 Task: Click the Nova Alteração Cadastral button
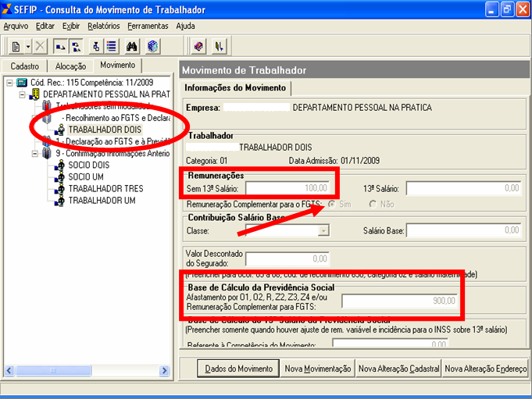[398, 369]
